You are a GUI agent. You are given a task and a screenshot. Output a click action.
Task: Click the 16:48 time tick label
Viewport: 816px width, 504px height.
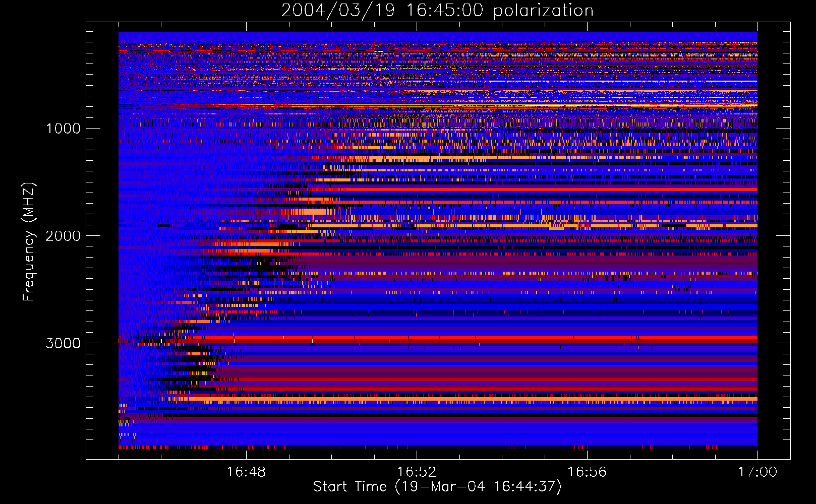pos(246,472)
